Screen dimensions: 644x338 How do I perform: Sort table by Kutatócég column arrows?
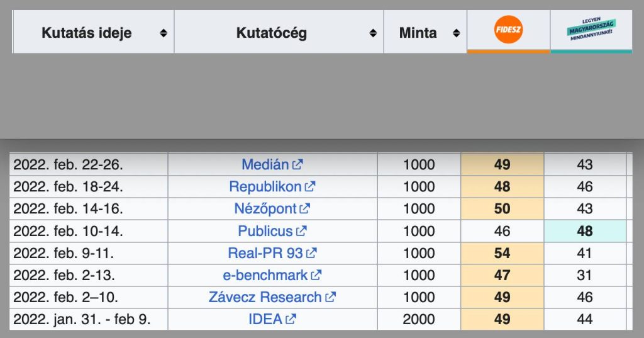373,33
